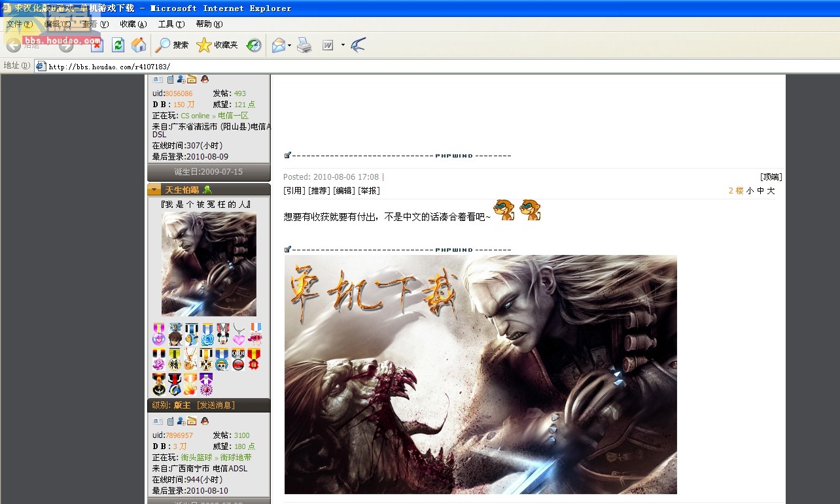Click the [引用] quote link
The image size is (840, 504).
[294, 191]
